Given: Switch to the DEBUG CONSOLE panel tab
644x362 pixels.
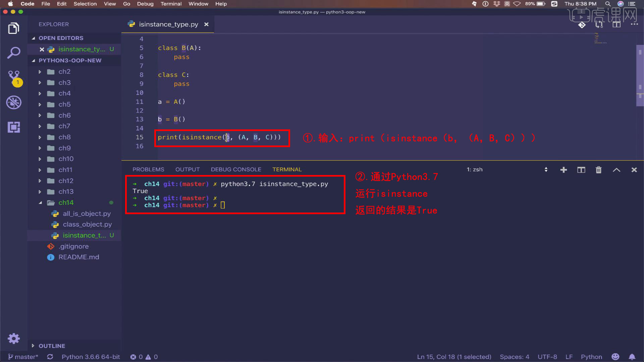Looking at the screenshot, I should coord(236,170).
